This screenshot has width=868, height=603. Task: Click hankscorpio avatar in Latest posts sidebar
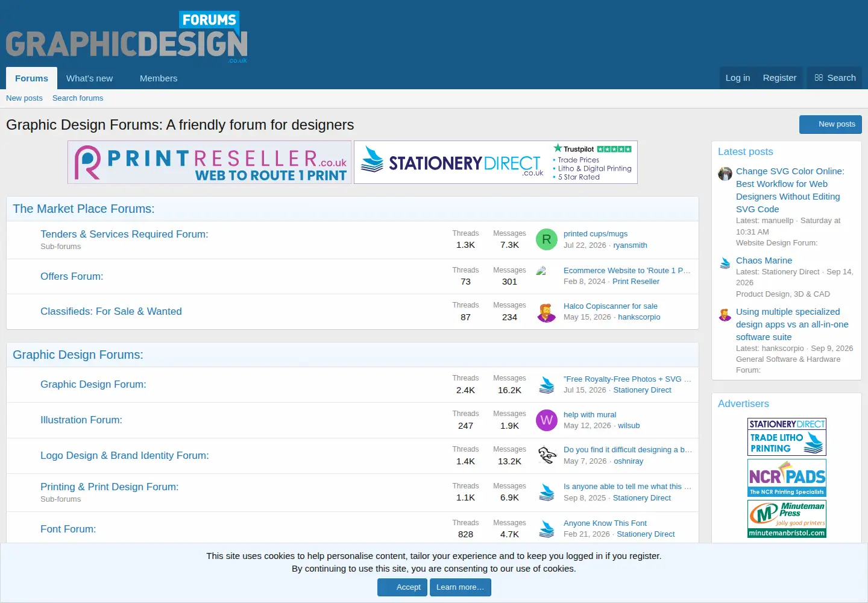click(725, 314)
